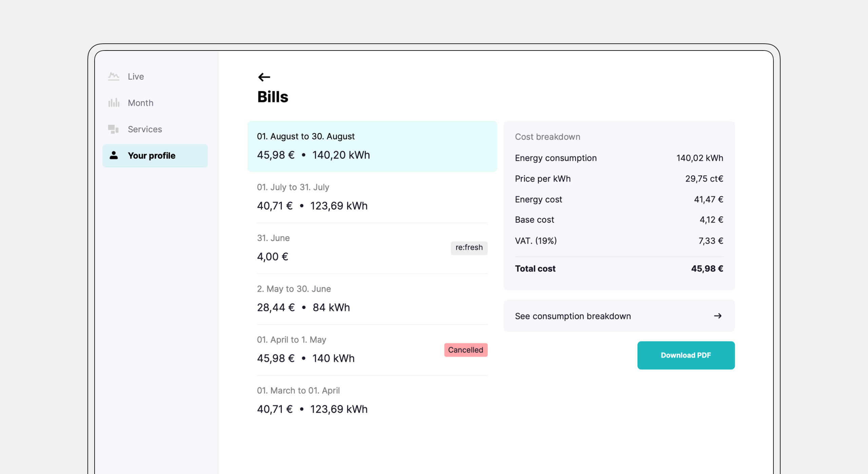Click the red Cancelled status badge

click(x=466, y=350)
